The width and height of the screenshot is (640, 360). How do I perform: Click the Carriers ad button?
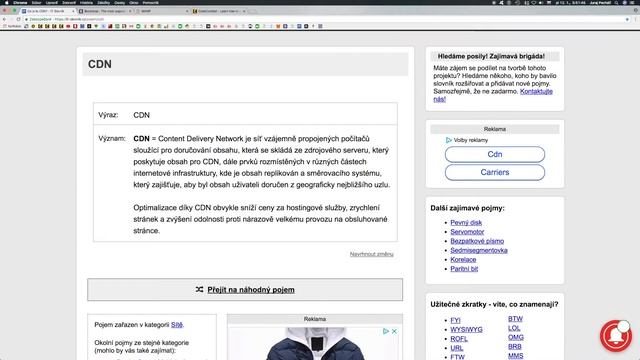[495, 172]
